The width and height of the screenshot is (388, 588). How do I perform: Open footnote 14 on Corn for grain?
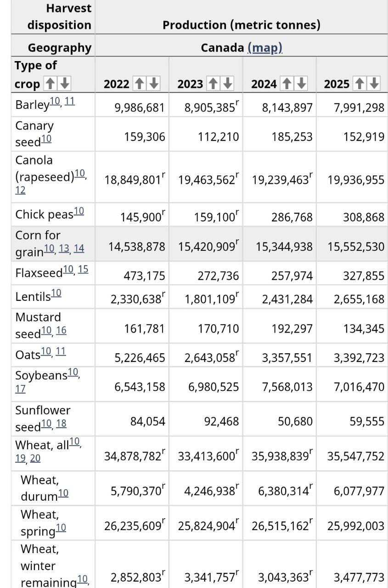[79, 248]
